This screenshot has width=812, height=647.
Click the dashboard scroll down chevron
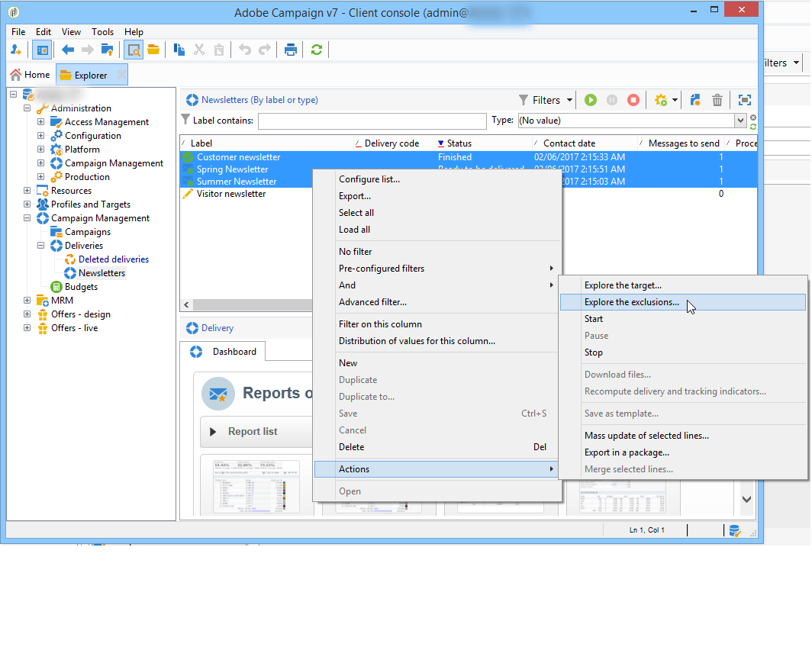(x=746, y=500)
